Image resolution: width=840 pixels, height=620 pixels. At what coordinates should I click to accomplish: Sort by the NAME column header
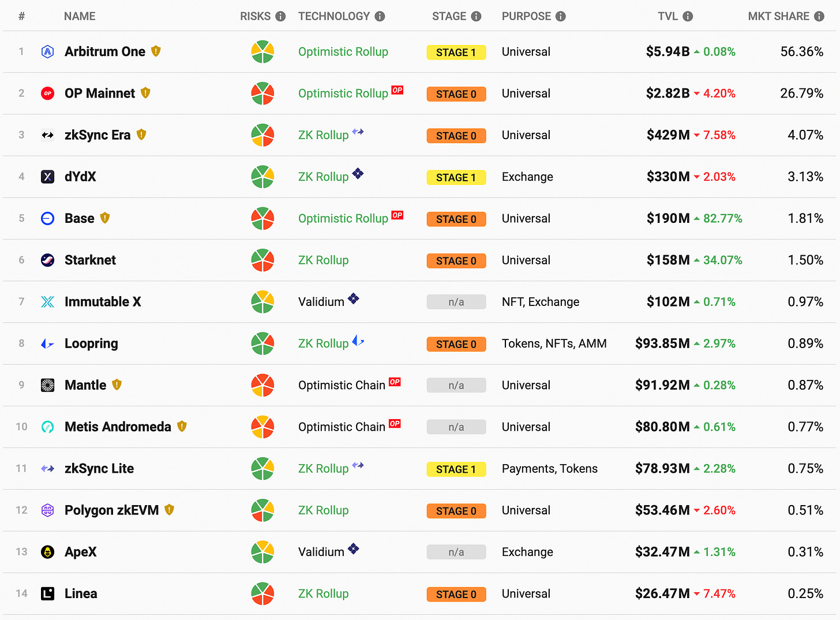[80, 16]
